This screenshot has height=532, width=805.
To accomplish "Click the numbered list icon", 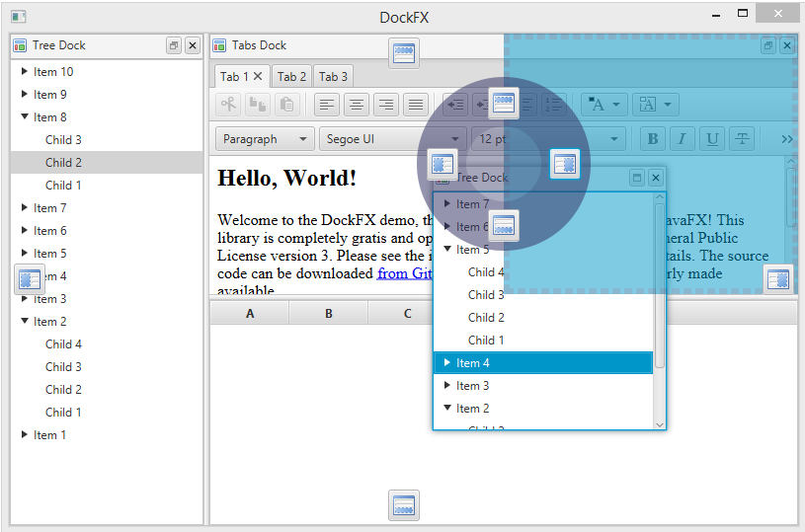I will pos(554,105).
